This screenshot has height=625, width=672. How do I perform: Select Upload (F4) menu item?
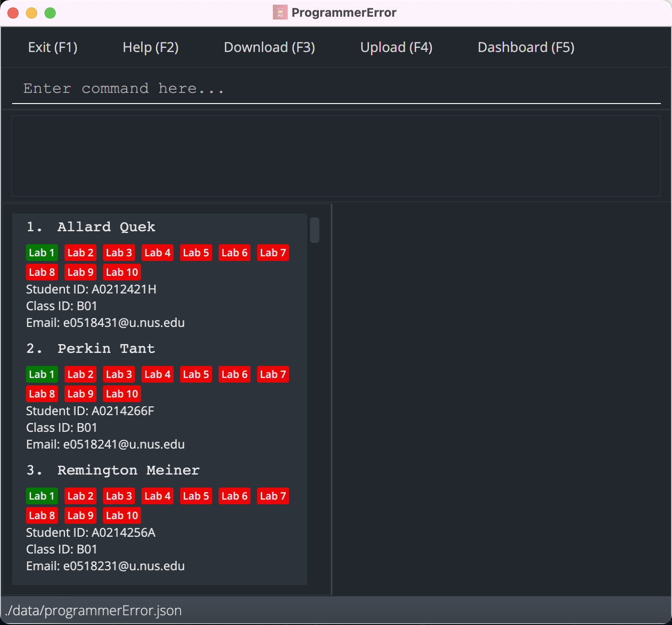tap(396, 47)
